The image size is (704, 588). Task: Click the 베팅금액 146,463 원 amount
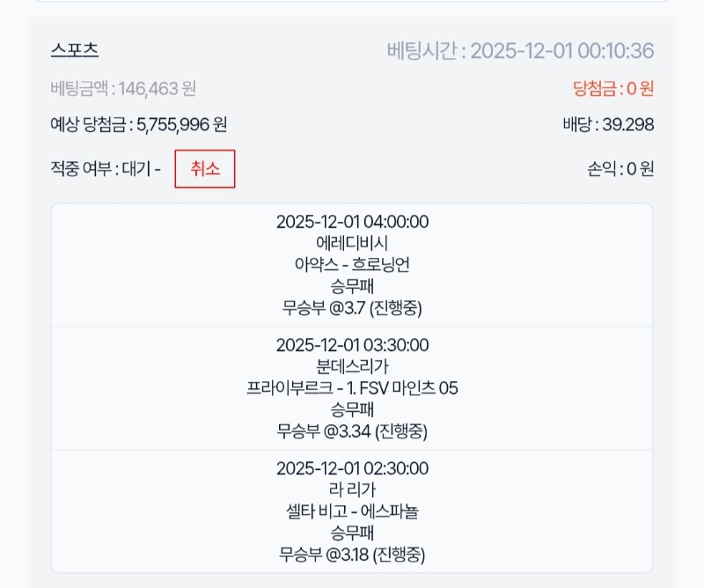(x=123, y=88)
